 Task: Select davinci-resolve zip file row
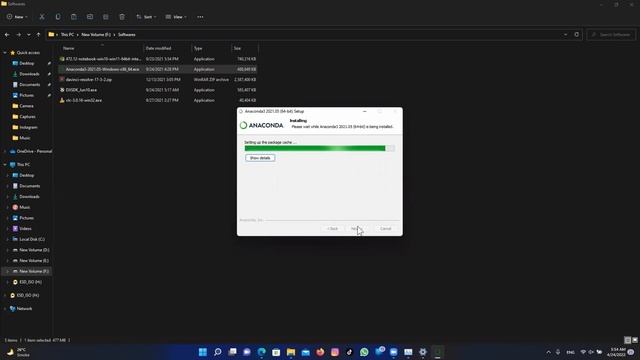click(158, 80)
